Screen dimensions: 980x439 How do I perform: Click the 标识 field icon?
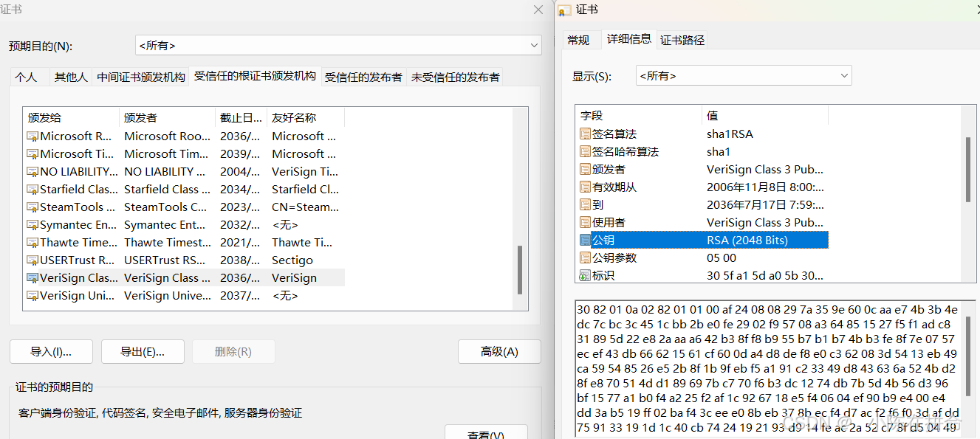point(585,276)
